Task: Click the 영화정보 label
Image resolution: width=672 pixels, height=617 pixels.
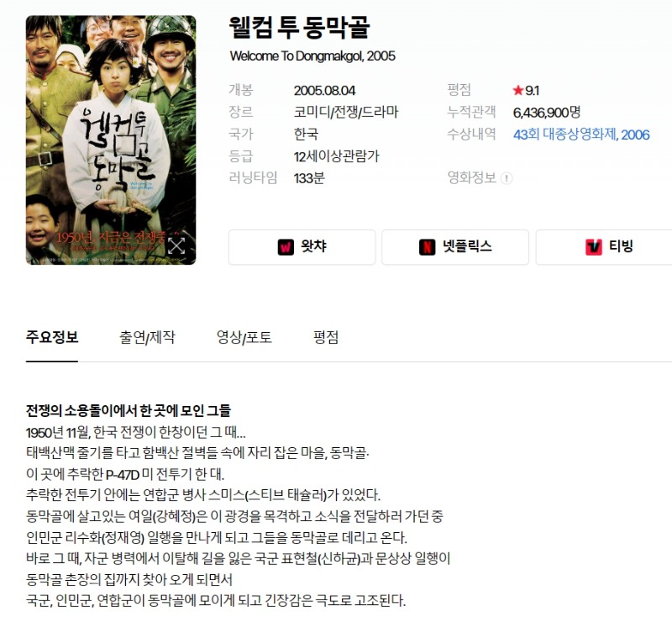Action: coord(471,177)
